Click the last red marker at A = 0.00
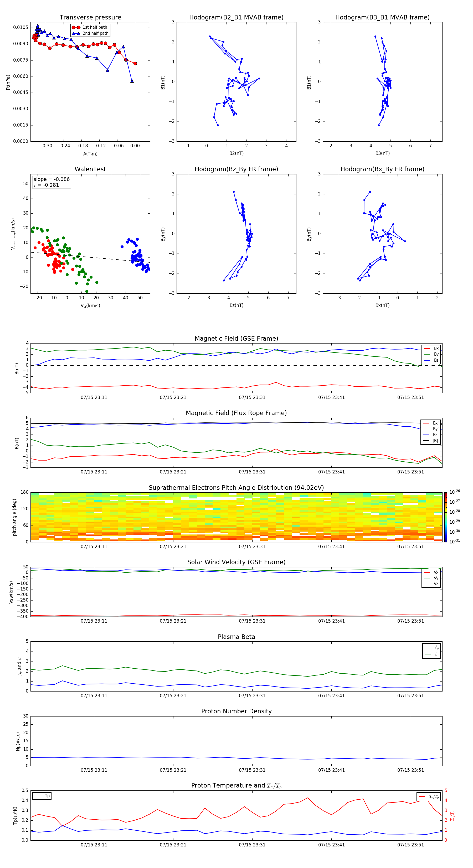 135,63
